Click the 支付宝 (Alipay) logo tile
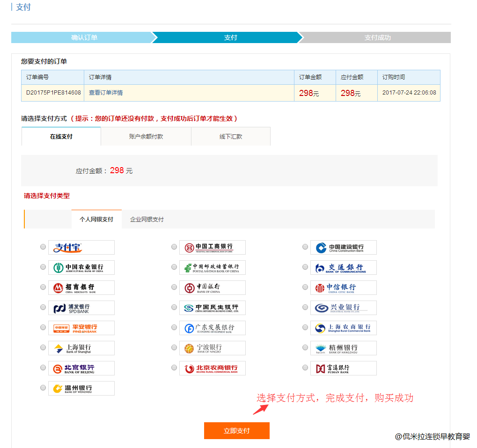The width and height of the screenshot is (477, 448). 81,247
